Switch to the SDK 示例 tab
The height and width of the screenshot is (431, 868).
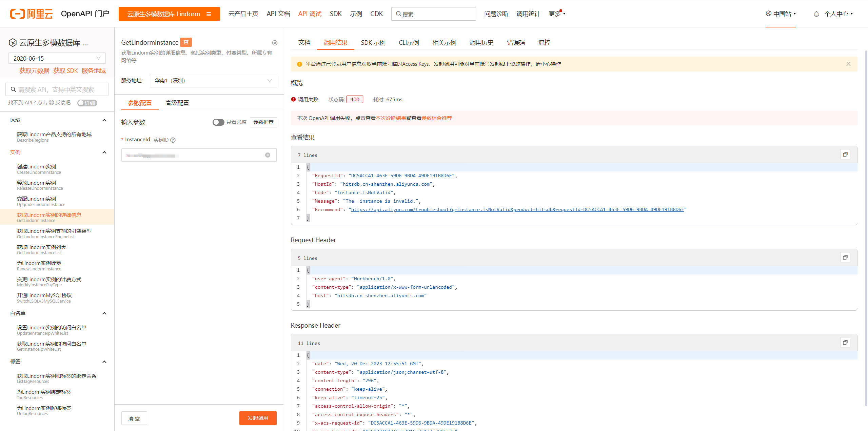pyautogui.click(x=373, y=43)
